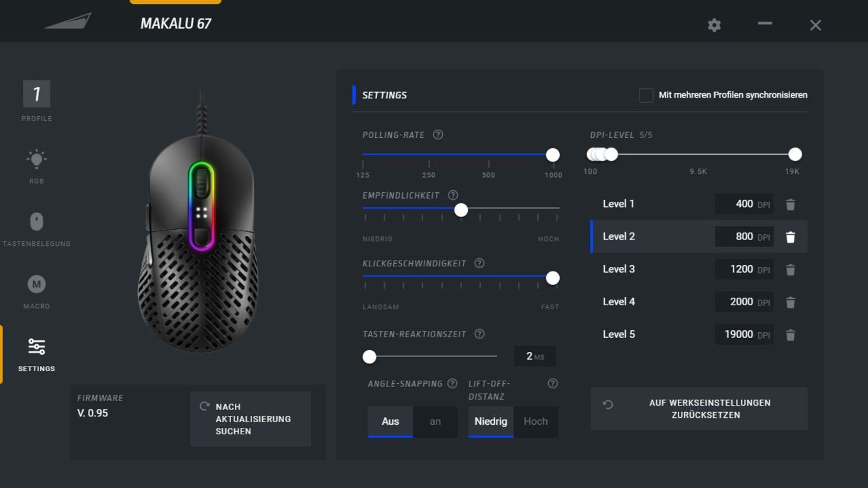Set Angle-Snapping to an
Viewport: 868px width, 488px height.
click(x=435, y=422)
